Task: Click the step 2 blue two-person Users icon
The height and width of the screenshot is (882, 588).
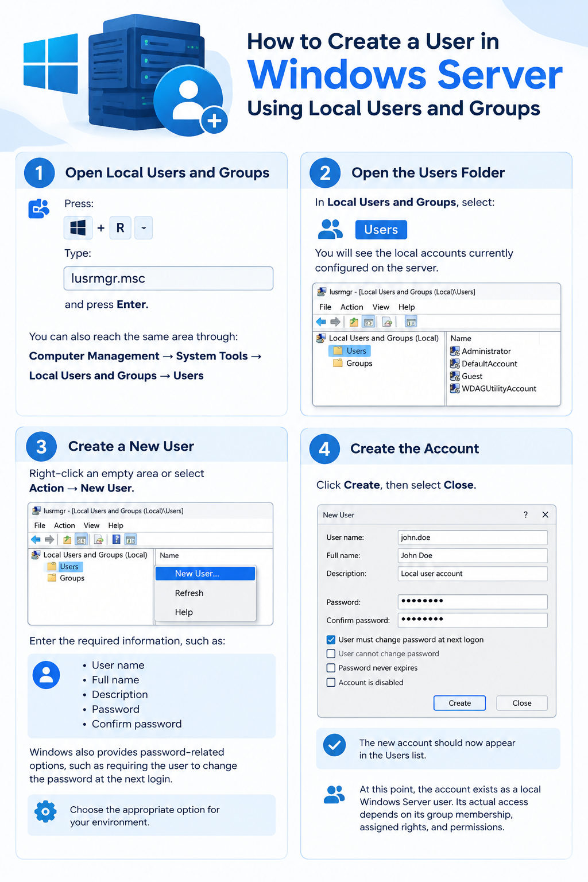Action: (x=331, y=229)
